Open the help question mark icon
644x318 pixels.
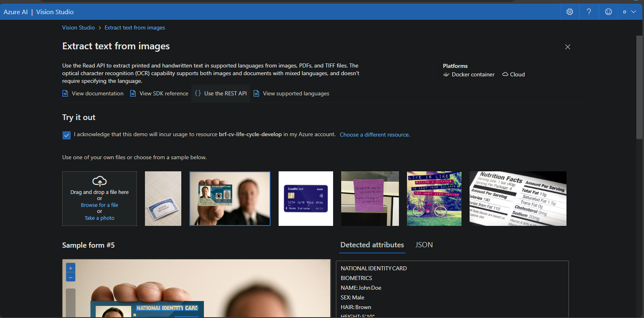coord(589,12)
